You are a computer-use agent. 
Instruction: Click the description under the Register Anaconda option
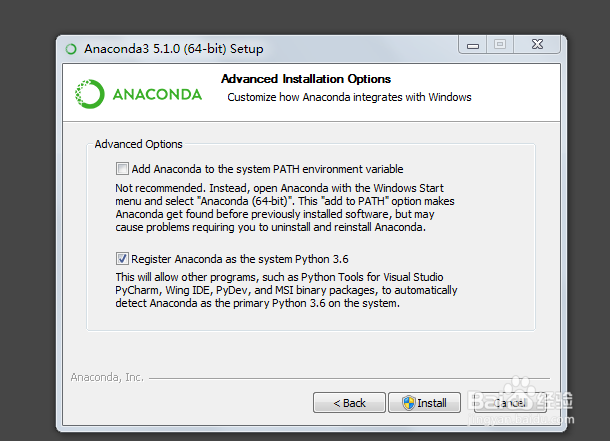[285, 290]
